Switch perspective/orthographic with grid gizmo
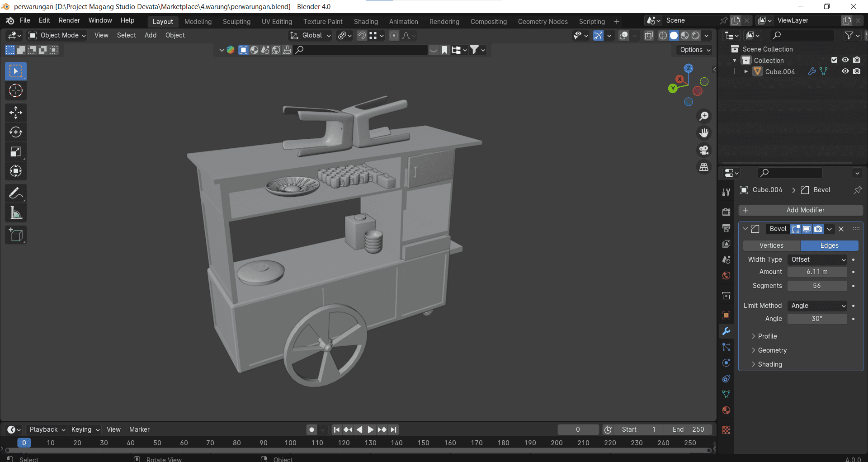Viewport: 868px width, 462px height. pyautogui.click(x=704, y=167)
